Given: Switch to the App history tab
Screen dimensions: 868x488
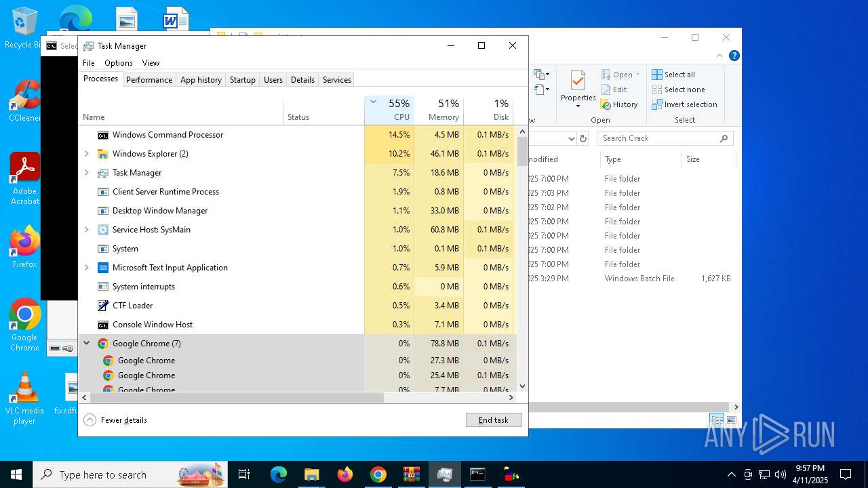Looking at the screenshot, I should [x=201, y=80].
